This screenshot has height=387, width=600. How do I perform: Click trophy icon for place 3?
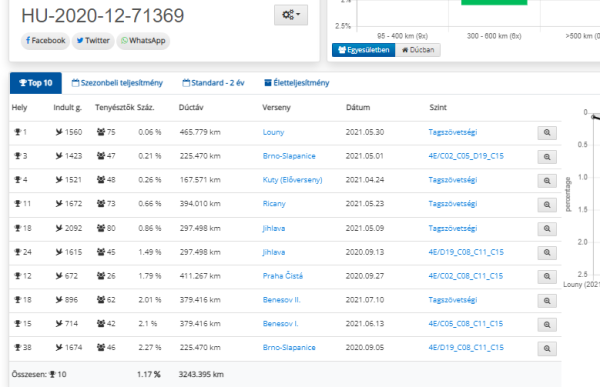18,156
